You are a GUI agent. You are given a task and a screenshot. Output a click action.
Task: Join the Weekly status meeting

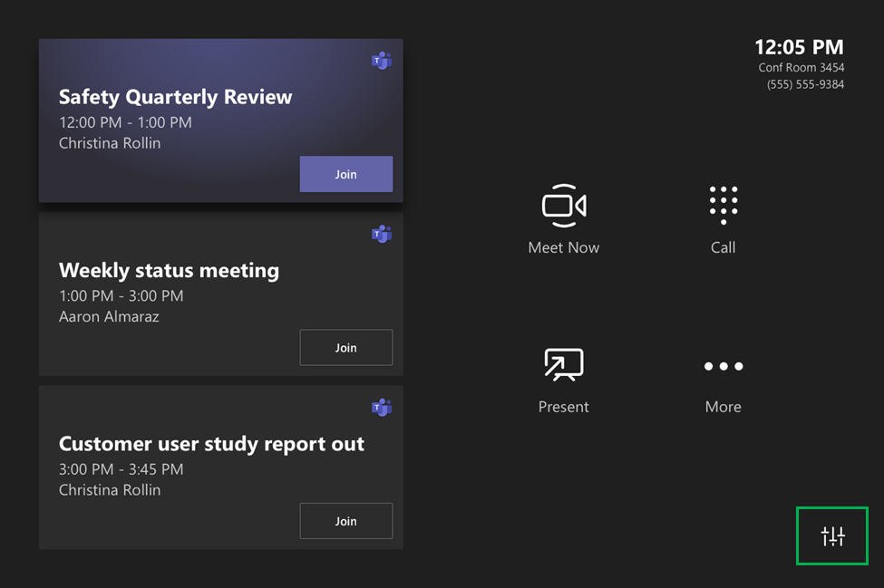(x=346, y=348)
